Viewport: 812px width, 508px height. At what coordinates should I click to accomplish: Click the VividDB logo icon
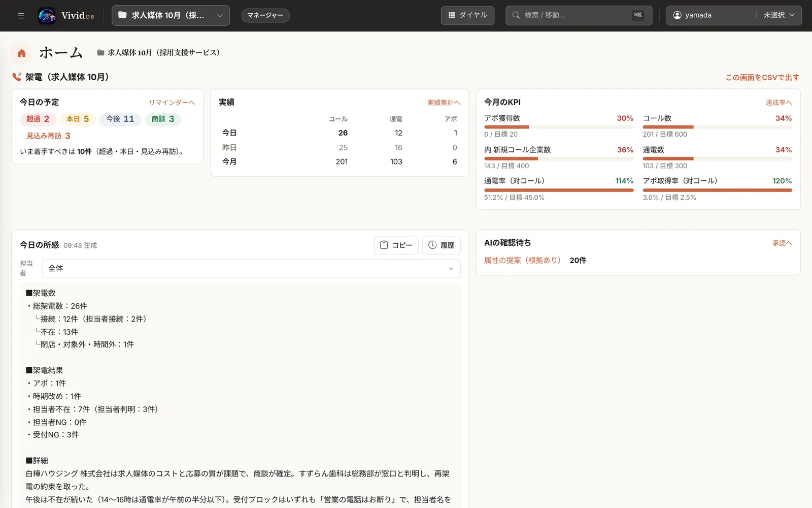(x=47, y=16)
